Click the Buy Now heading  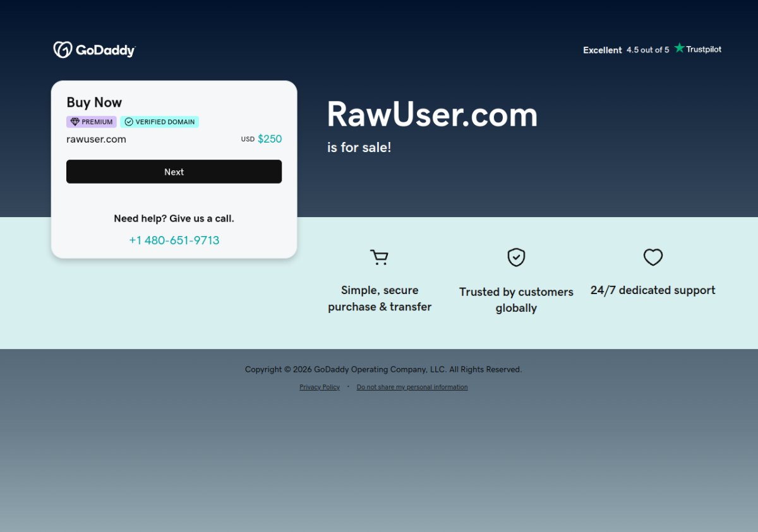tap(94, 102)
